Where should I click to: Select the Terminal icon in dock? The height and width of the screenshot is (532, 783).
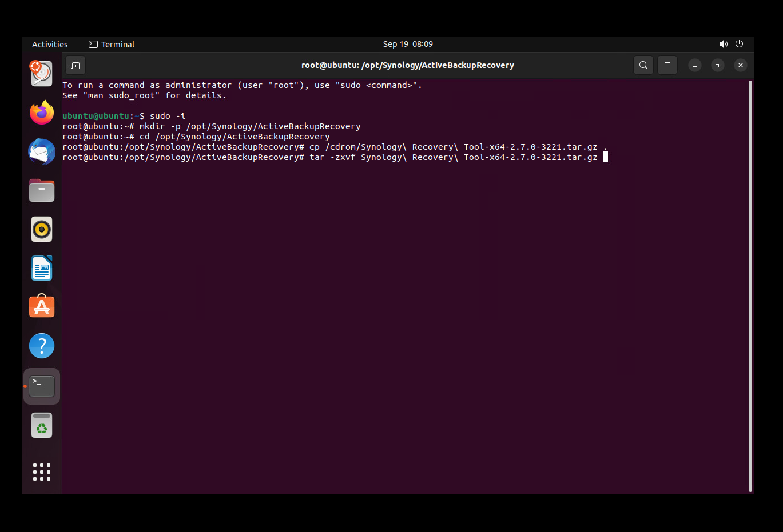click(x=42, y=386)
